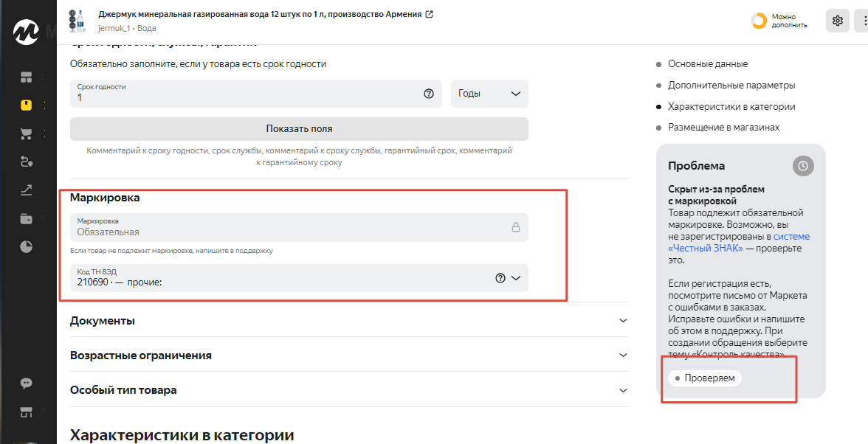Expand the Особый тип товара section
868x444 pixels.
tap(348, 390)
